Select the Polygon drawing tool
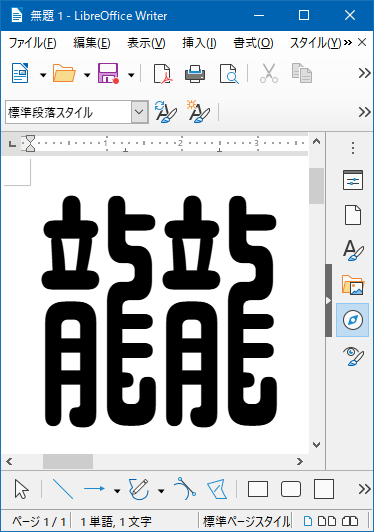Viewport: 374px width, 532px height. tap(217, 489)
